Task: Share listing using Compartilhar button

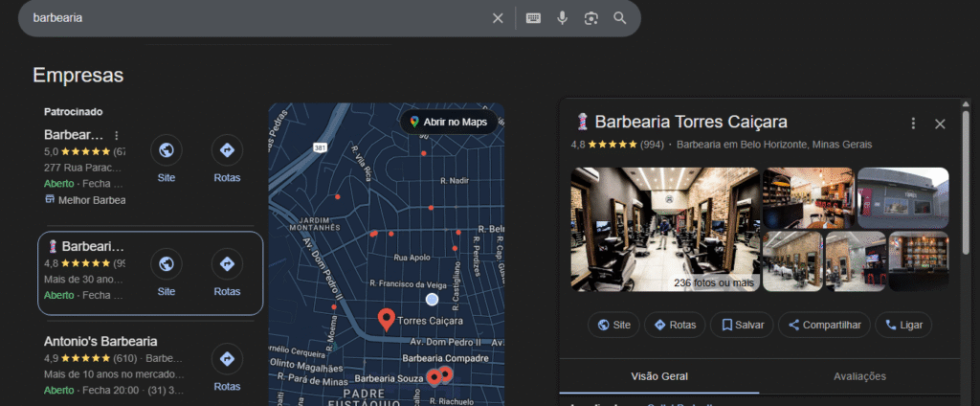Action: 824,325
